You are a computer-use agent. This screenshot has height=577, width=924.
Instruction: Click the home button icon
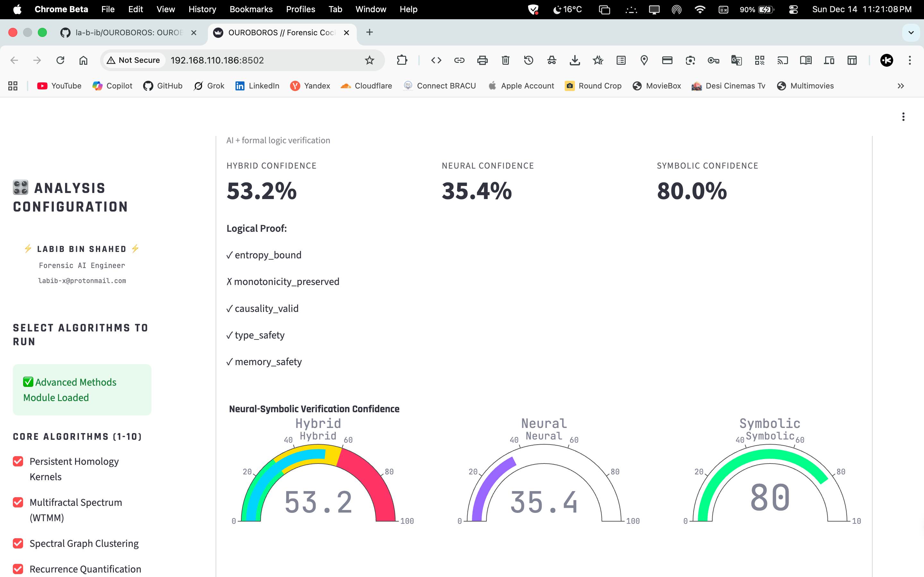pos(83,60)
